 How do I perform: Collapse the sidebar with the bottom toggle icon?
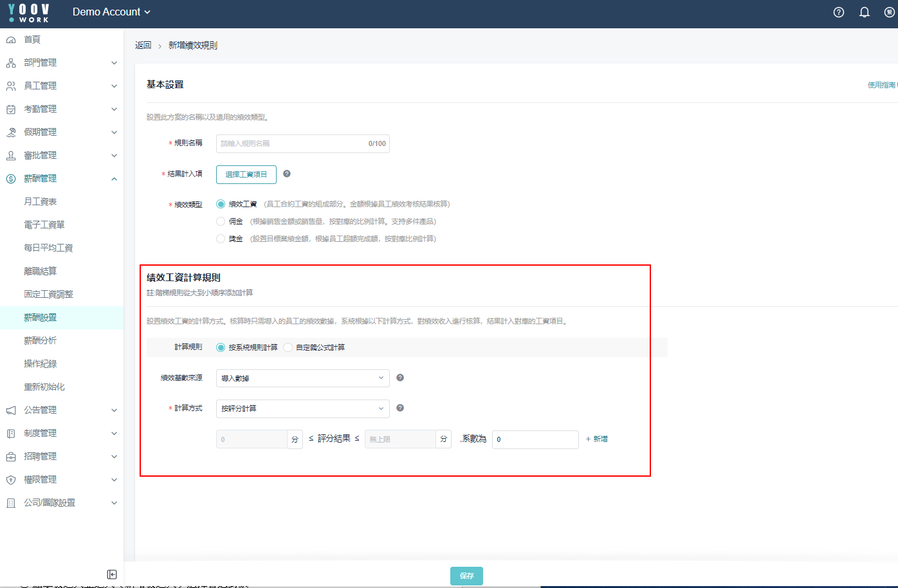pyautogui.click(x=112, y=574)
